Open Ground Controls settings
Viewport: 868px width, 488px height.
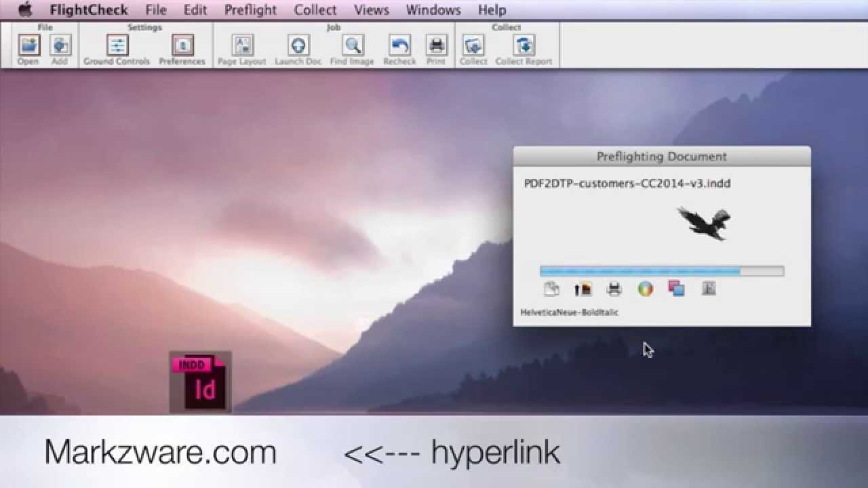click(117, 45)
